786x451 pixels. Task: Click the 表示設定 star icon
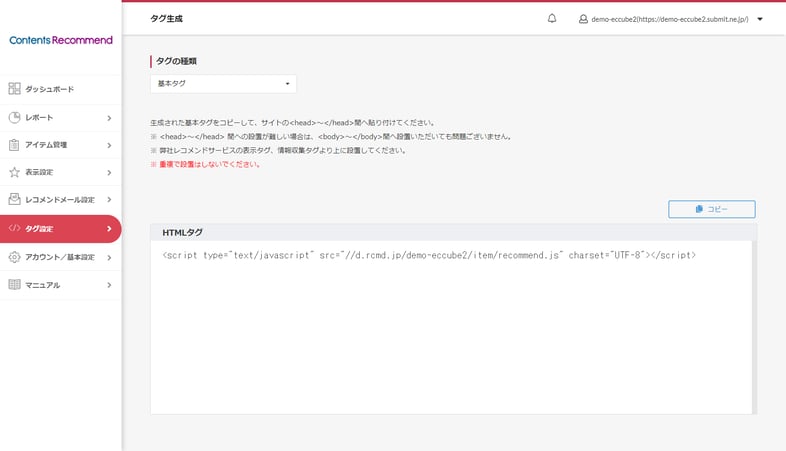point(15,172)
